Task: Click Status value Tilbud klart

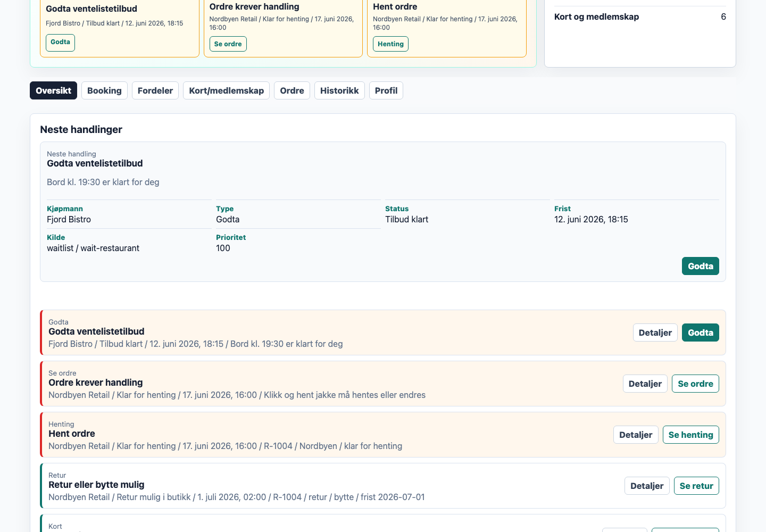Action: click(x=406, y=220)
